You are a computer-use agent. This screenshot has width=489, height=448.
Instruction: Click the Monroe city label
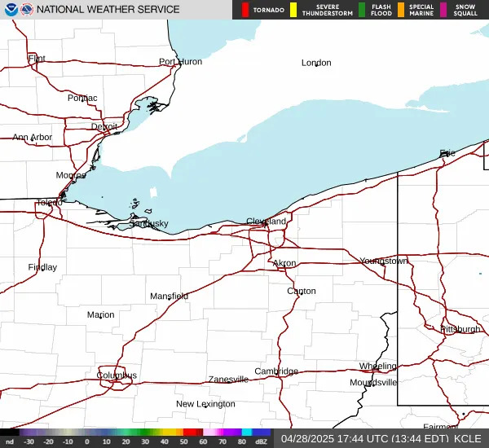[71, 175]
